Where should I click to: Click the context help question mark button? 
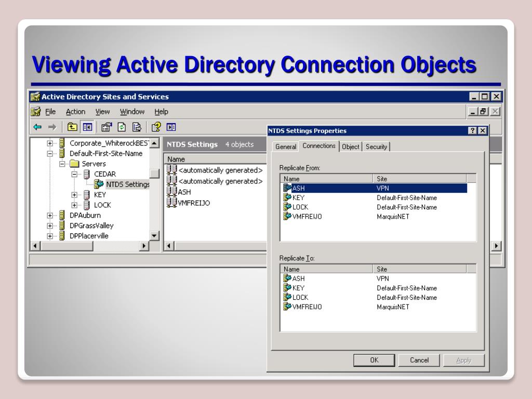tap(472, 130)
